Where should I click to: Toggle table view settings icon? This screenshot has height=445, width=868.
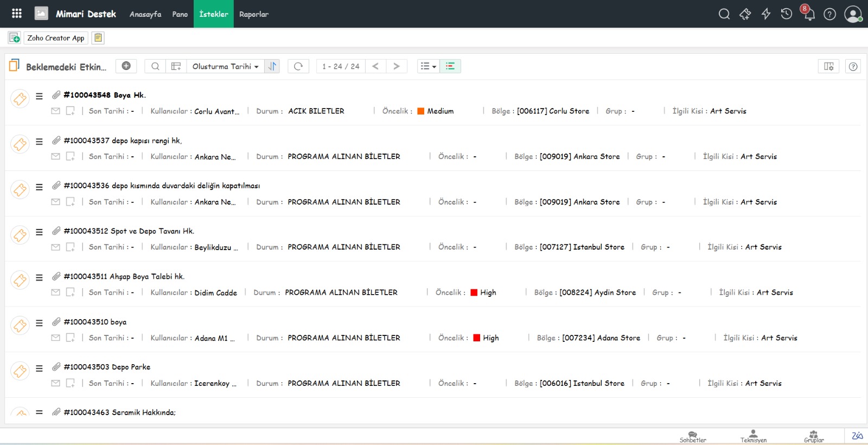176,66
